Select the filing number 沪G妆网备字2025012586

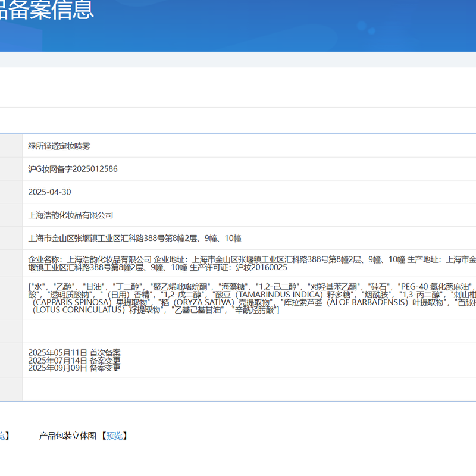73,169
